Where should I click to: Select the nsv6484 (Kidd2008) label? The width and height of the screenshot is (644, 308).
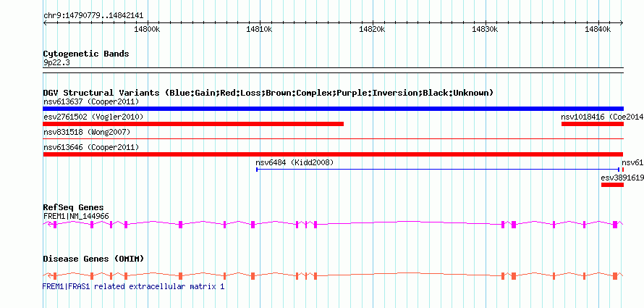pyautogui.click(x=295, y=162)
